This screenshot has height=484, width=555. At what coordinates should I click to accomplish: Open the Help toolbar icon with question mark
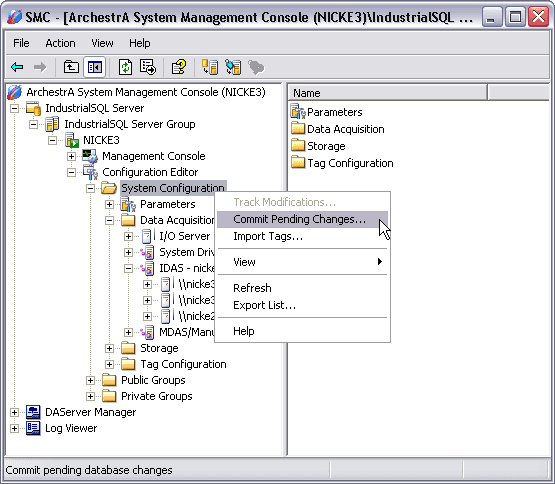coord(179,67)
